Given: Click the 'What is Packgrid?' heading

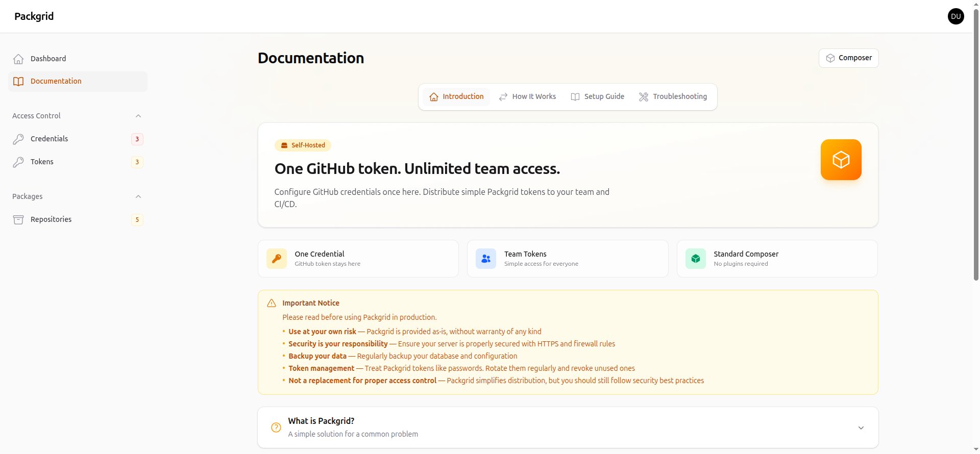Looking at the screenshot, I should click(x=321, y=421).
